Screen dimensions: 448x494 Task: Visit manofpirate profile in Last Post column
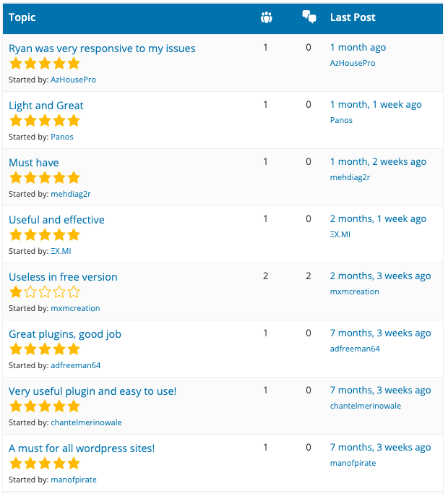(353, 463)
